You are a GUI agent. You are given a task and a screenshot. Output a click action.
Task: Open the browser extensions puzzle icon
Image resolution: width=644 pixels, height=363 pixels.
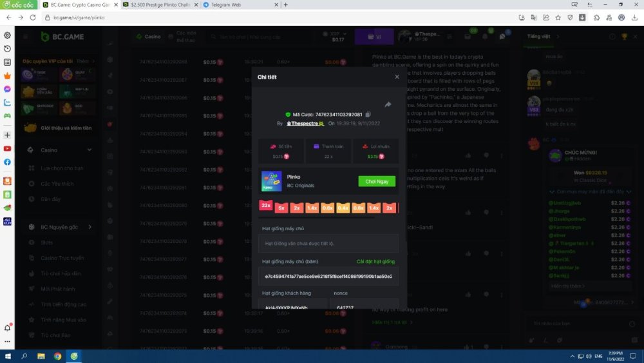597,17
